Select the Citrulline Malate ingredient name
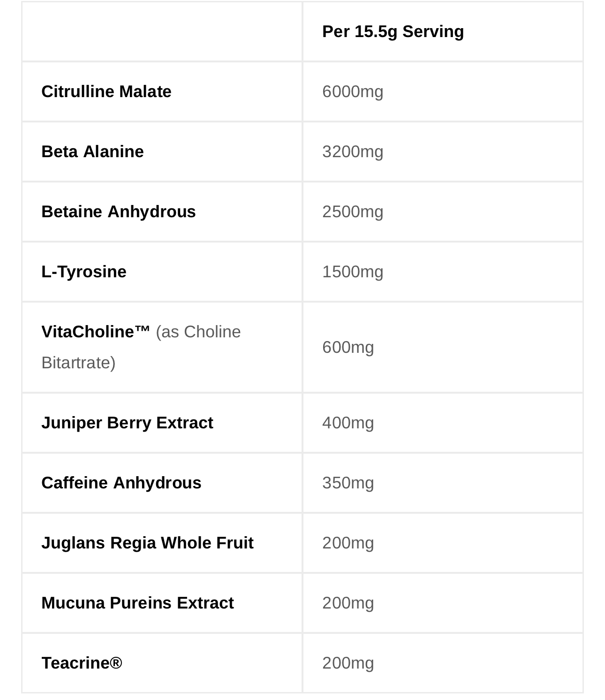The width and height of the screenshot is (605, 700). [106, 91]
